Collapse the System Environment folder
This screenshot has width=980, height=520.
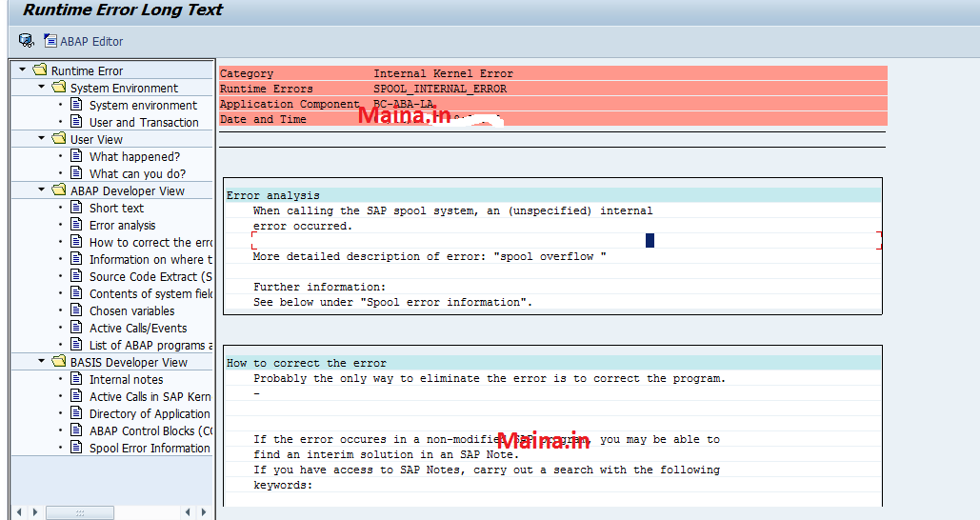point(41,87)
